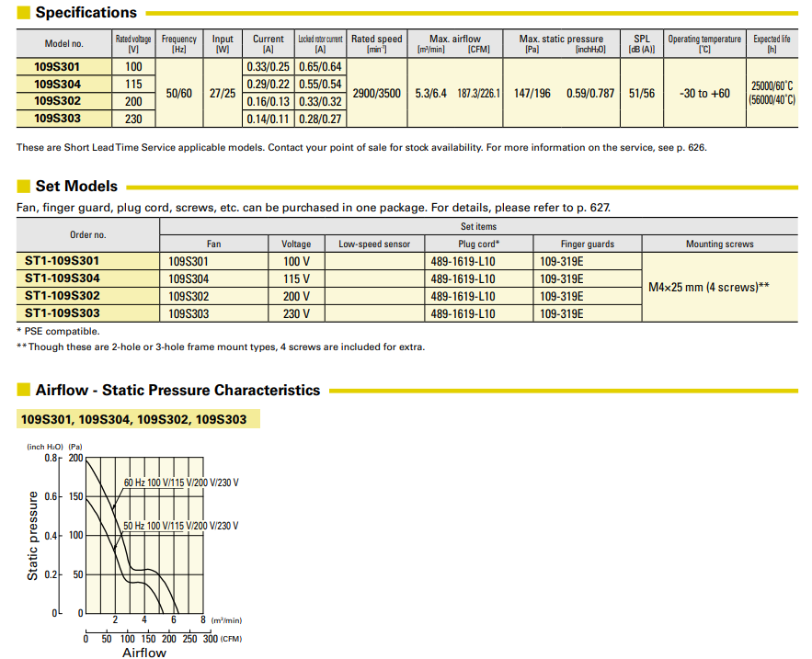The height and width of the screenshot is (659, 812).
Task: Click locked rotor current "0.65/0.64"
Action: pos(321,67)
